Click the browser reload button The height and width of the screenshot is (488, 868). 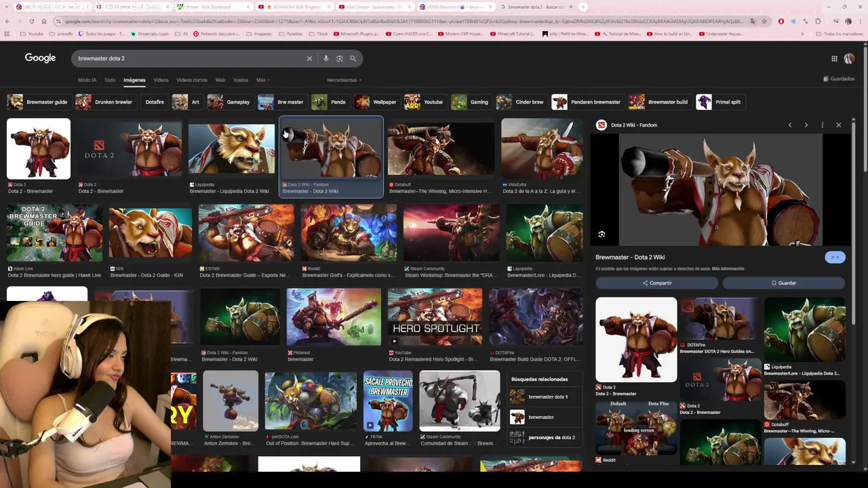(x=32, y=21)
